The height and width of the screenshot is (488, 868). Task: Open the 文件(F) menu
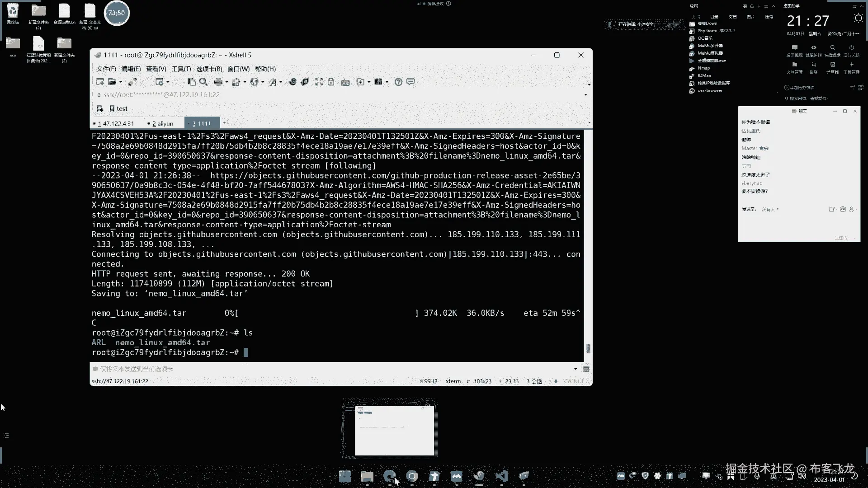pyautogui.click(x=106, y=69)
